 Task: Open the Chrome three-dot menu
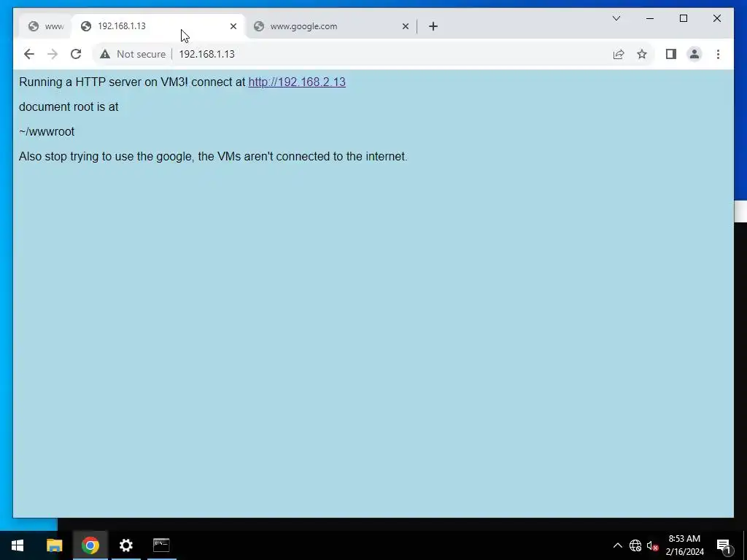718,54
